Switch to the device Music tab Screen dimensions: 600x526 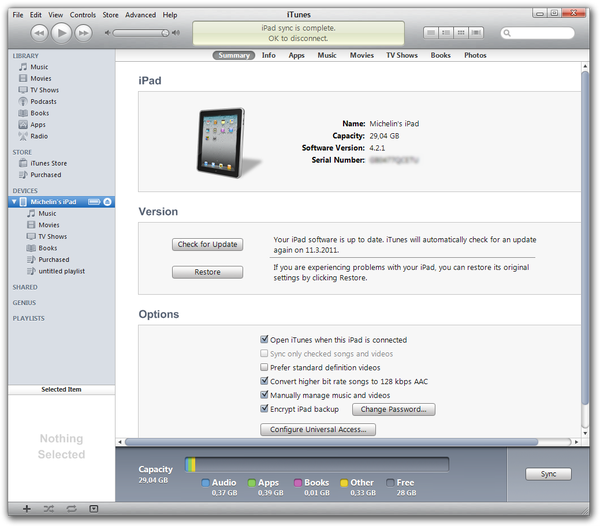click(x=327, y=55)
